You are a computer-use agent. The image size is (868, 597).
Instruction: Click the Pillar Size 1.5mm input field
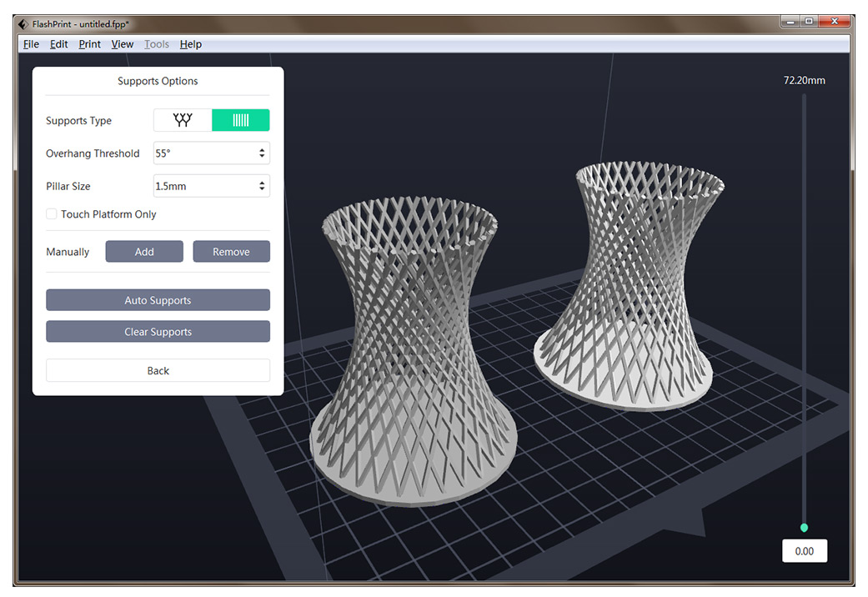point(212,186)
